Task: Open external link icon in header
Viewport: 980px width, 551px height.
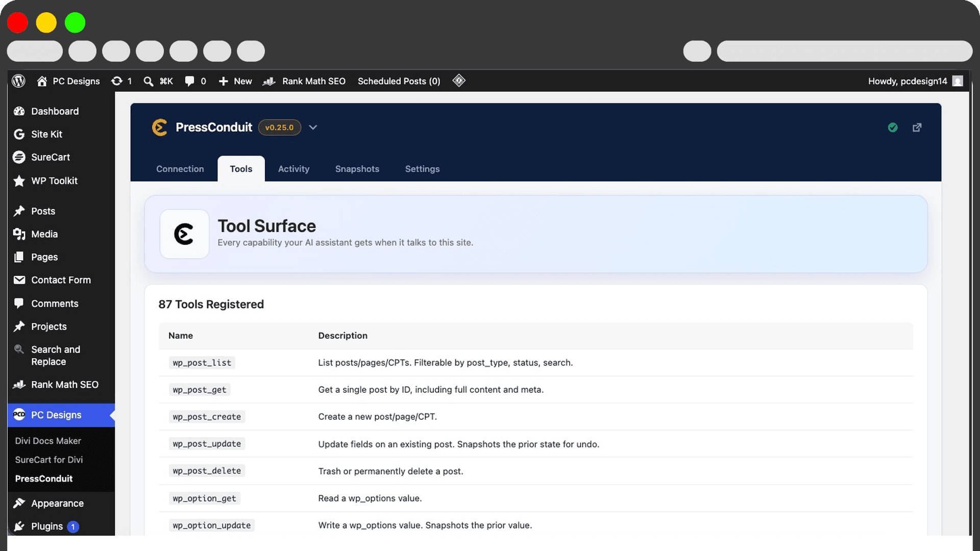Action: pos(917,128)
